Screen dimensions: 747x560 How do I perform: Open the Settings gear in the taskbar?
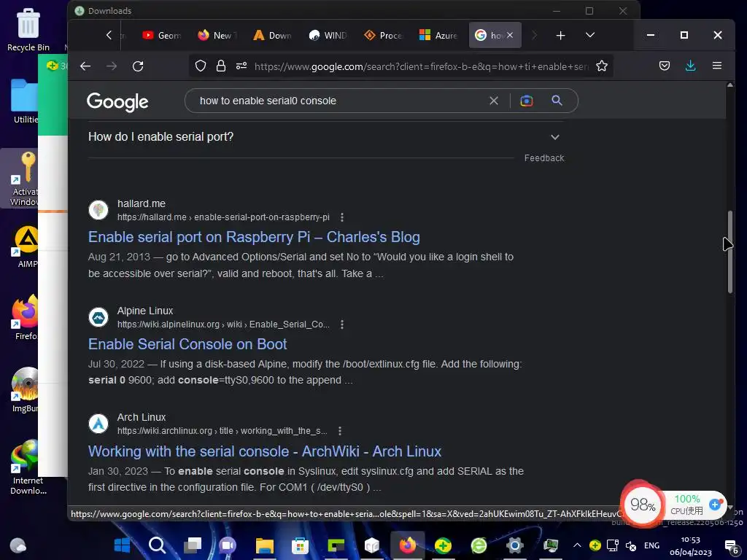tap(514, 545)
